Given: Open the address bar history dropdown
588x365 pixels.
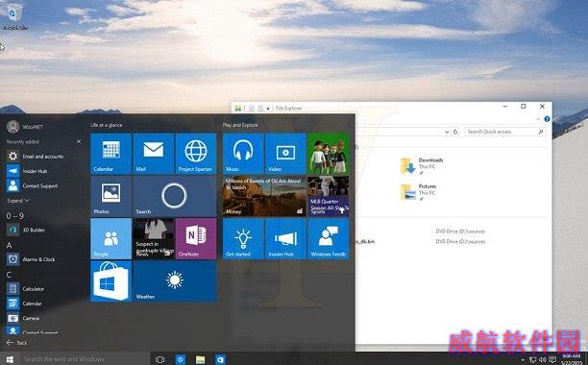Looking at the screenshot, I should coord(447,132).
